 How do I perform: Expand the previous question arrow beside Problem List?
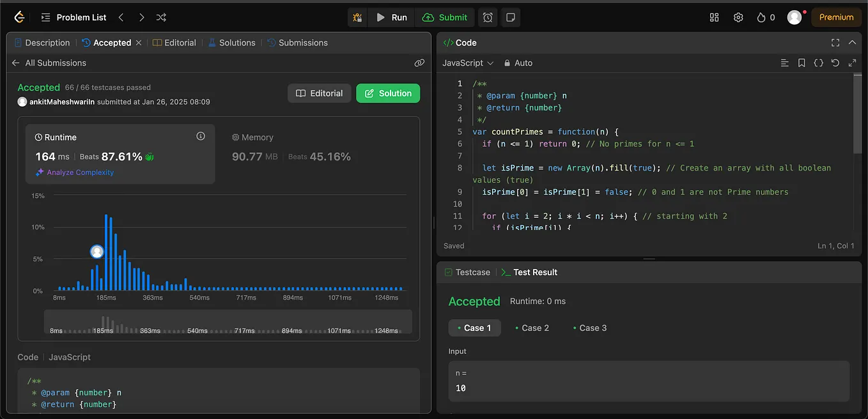point(121,17)
